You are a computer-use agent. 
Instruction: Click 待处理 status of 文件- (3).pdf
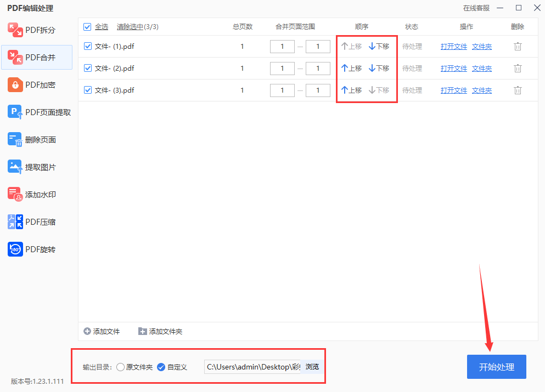tap(412, 90)
